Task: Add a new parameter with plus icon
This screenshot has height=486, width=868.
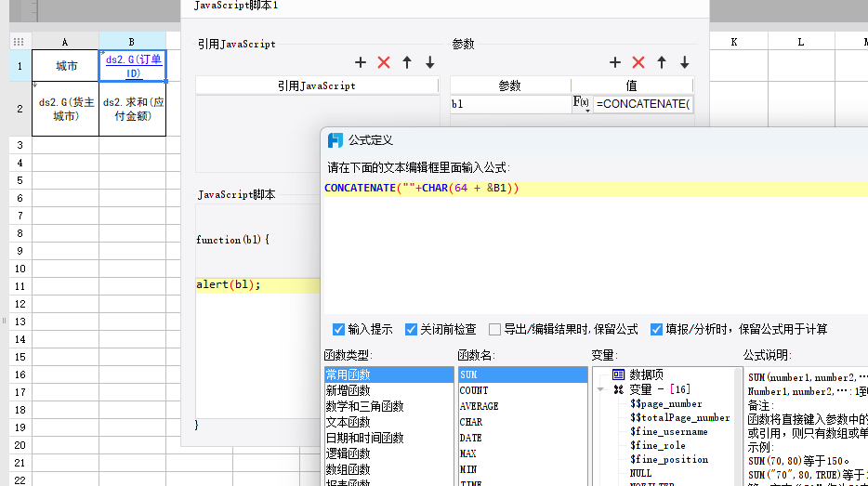Action: [615, 62]
